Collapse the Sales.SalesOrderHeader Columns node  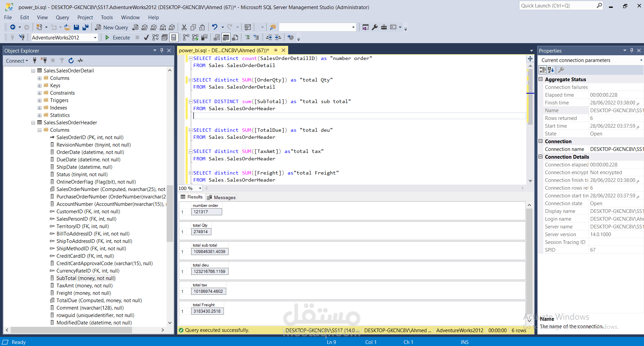click(x=39, y=130)
